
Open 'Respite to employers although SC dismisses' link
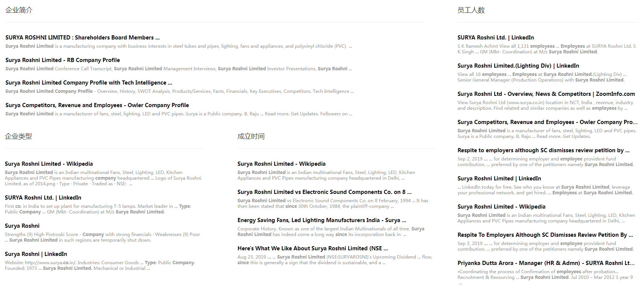coord(543,150)
